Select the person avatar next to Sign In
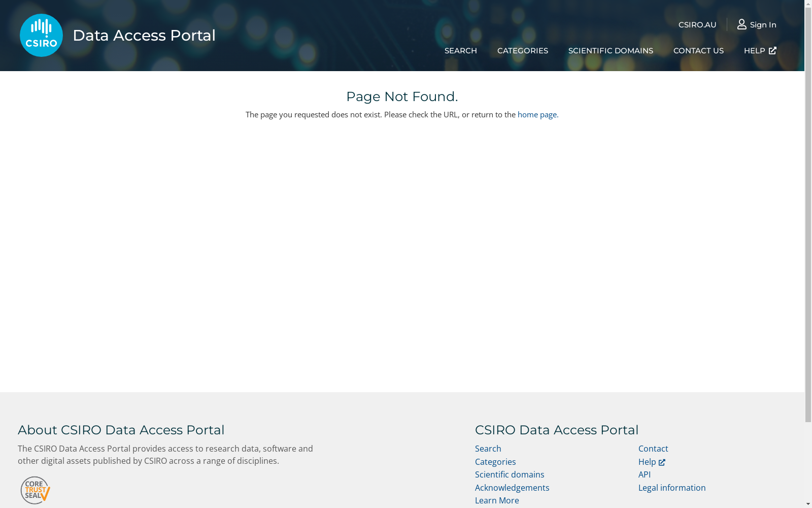Image resolution: width=812 pixels, height=508 pixels. click(741, 24)
